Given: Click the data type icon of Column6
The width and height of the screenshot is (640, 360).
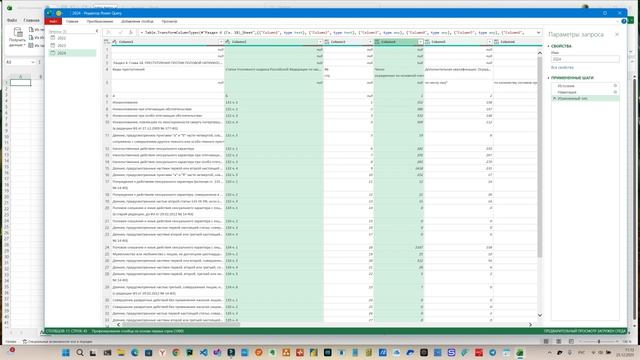Looking at the screenshot, I should point(496,42).
